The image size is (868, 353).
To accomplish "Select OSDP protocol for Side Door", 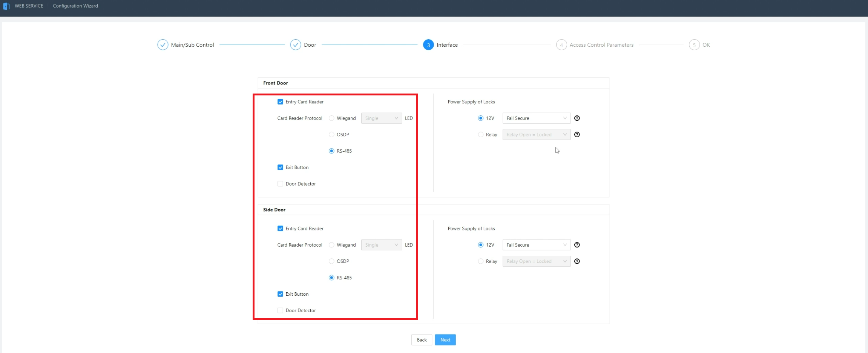I will pos(331,261).
